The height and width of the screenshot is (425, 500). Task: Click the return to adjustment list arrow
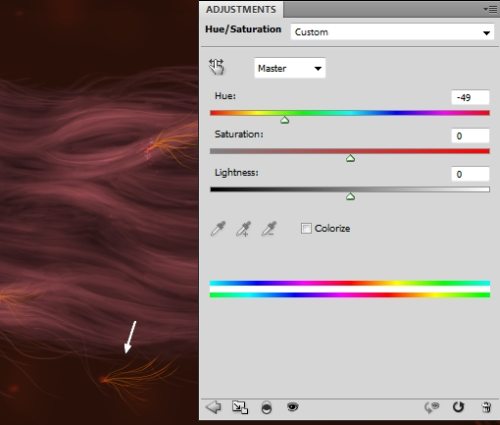(214, 407)
